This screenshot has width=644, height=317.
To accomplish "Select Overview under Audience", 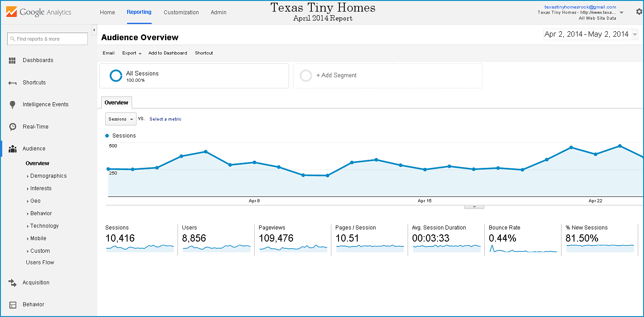I will [x=37, y=163].
